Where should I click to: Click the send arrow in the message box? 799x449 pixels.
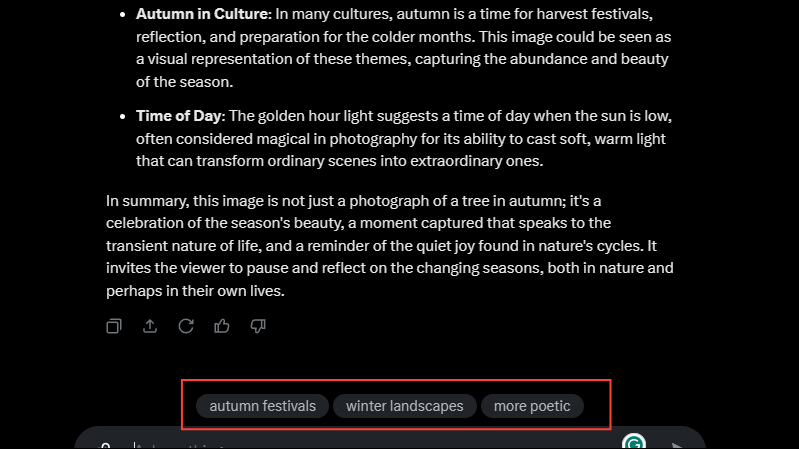click(x=677, y=446)
